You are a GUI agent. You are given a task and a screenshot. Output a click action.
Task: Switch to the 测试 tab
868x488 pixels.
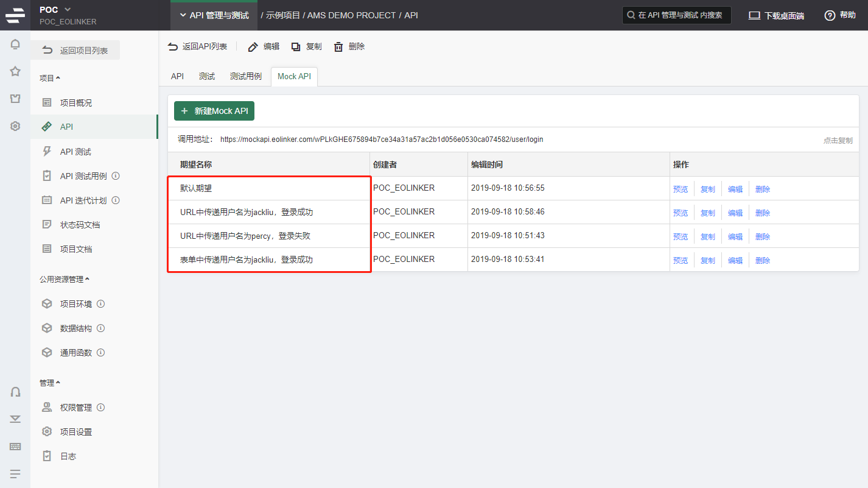[206, 76]
